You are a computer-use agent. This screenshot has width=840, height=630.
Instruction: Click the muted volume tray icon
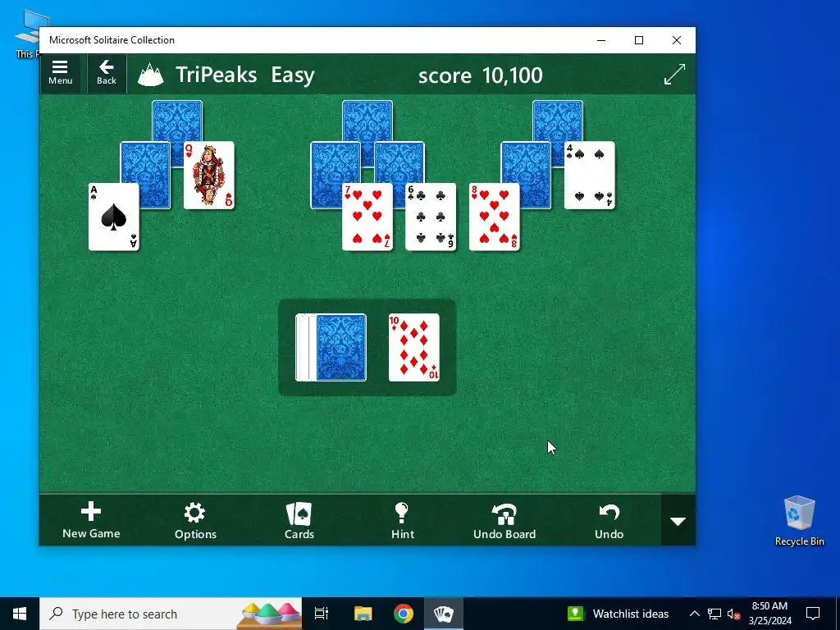tap(733, 614)
